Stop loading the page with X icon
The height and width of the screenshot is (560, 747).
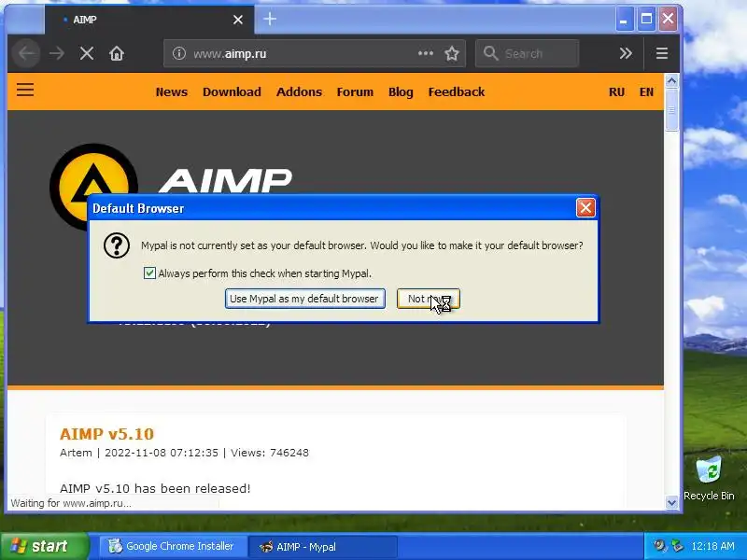click(87, 53)
